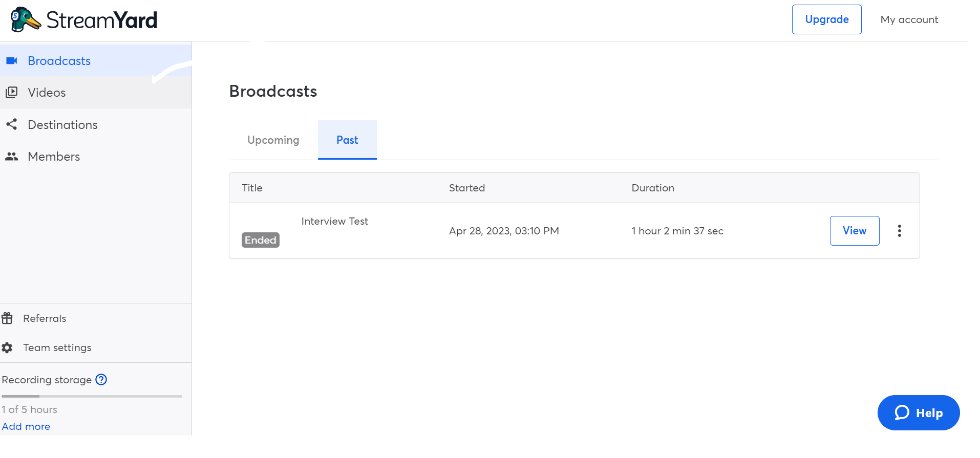Click the Interview Test broadcast title
The height and width of the screenshot is (458, 980).
(x=334, y=222)
